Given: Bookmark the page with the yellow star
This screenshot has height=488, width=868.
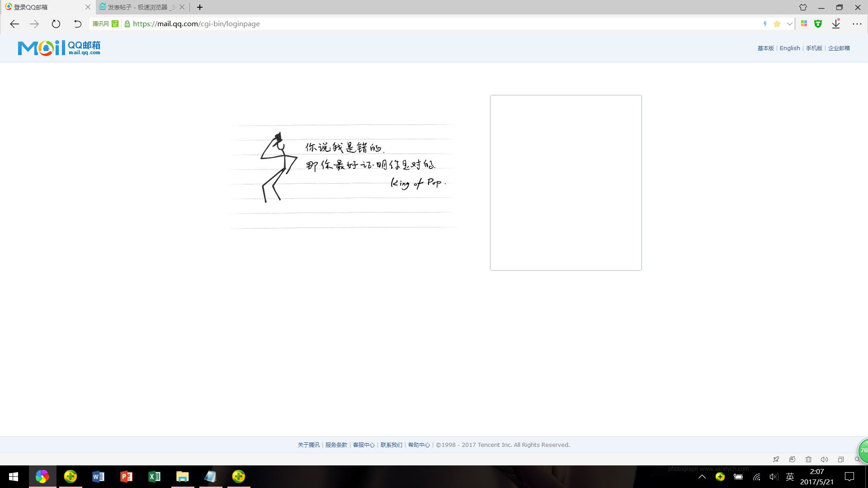Looking at the screenshot, I should (777, 24).
